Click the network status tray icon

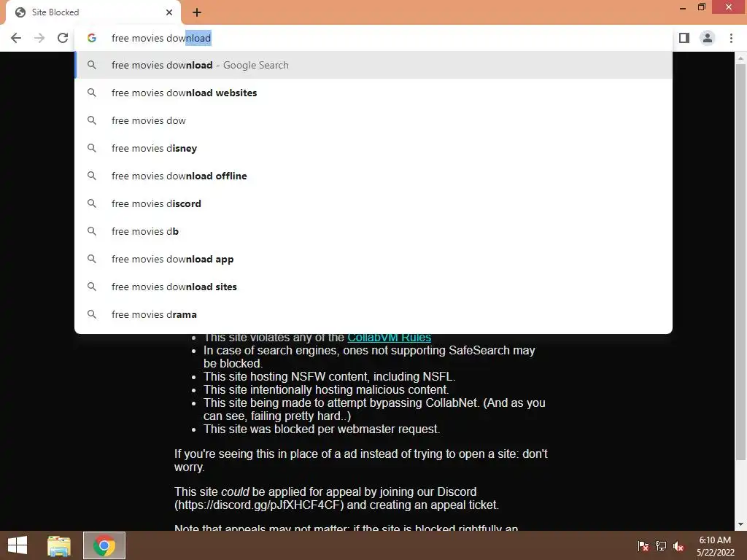click(661, 545)
